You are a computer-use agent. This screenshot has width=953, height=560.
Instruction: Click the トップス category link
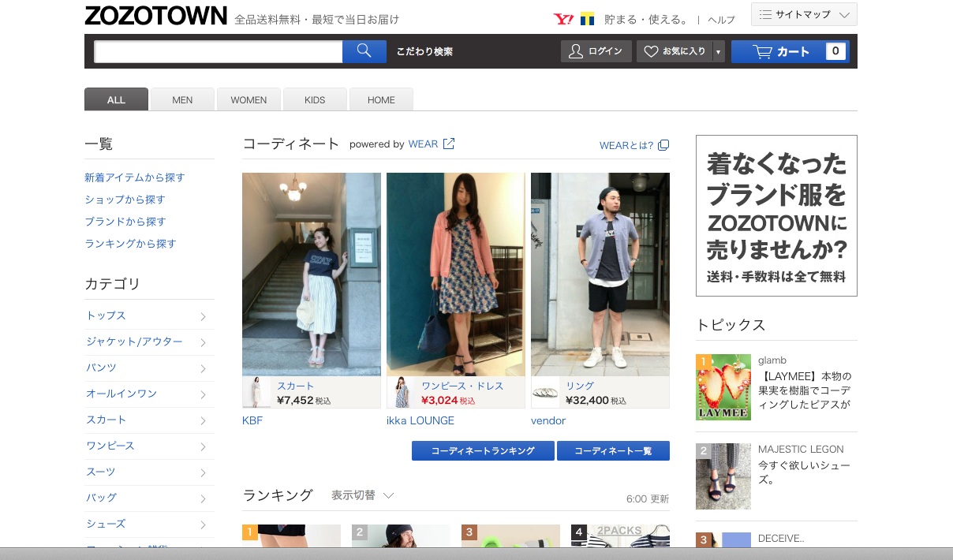point(107,315)
